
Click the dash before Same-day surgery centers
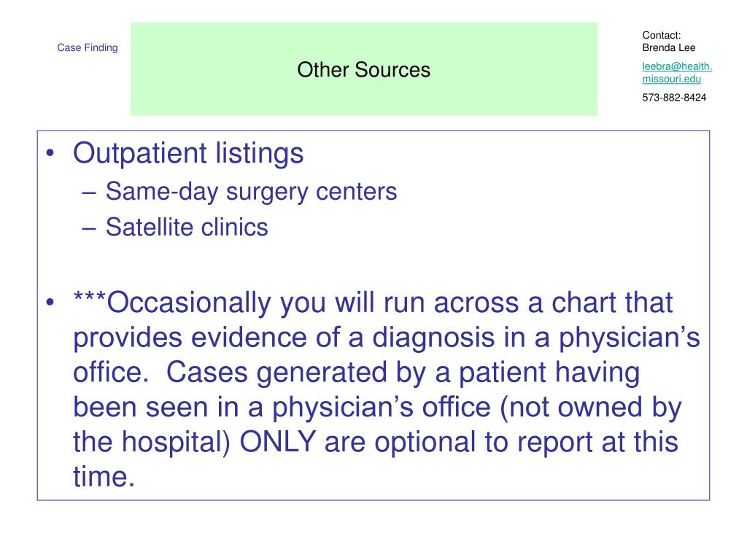click(x=89, y=192)
